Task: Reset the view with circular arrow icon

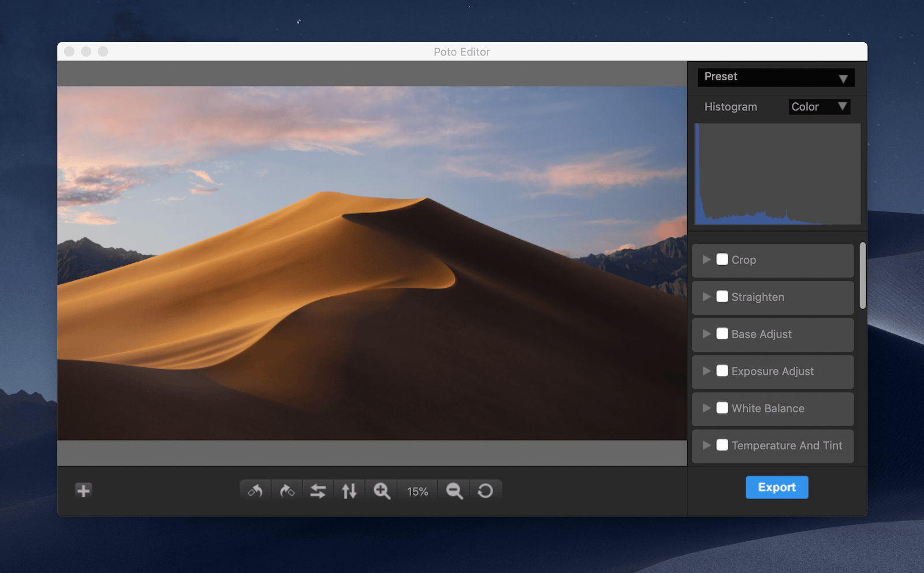Action: (x=486, y=491)
